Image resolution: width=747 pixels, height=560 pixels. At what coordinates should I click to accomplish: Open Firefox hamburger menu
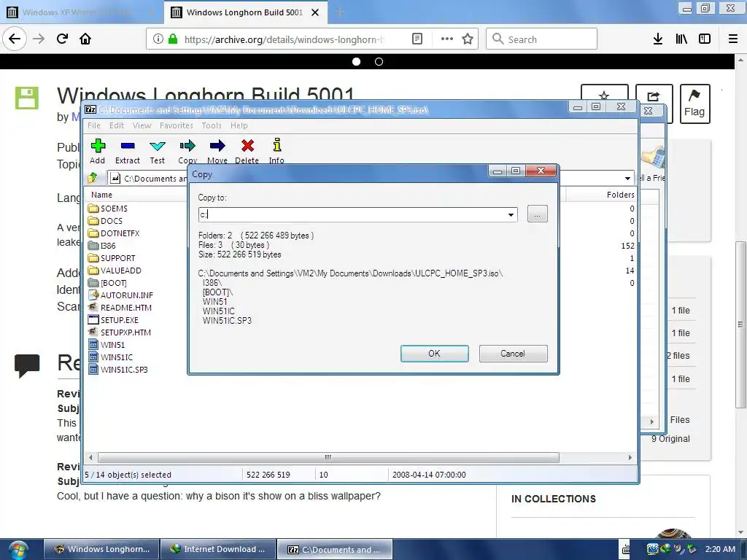click(733, 39)
